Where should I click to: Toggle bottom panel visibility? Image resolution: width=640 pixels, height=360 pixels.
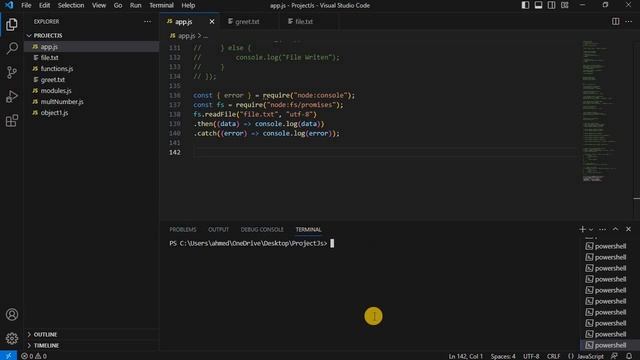538,5
